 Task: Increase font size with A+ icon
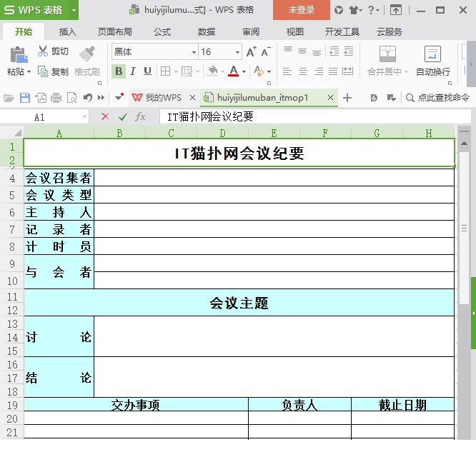pos(252,52)
